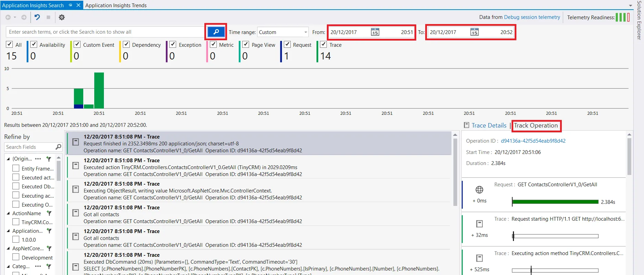
Task: Collapse the AspNetCore refine group
Action: click(8, 248)
